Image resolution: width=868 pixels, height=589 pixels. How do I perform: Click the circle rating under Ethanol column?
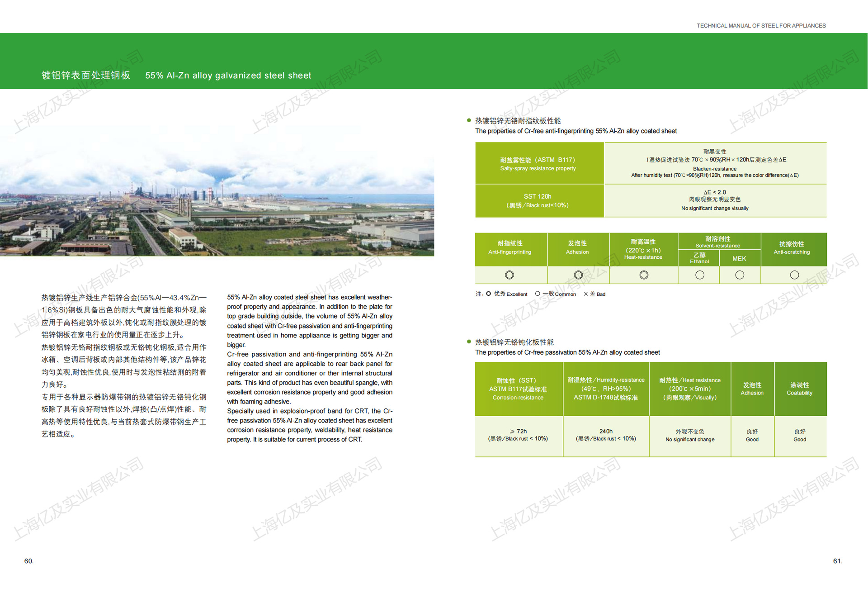(x=700, y=275)
